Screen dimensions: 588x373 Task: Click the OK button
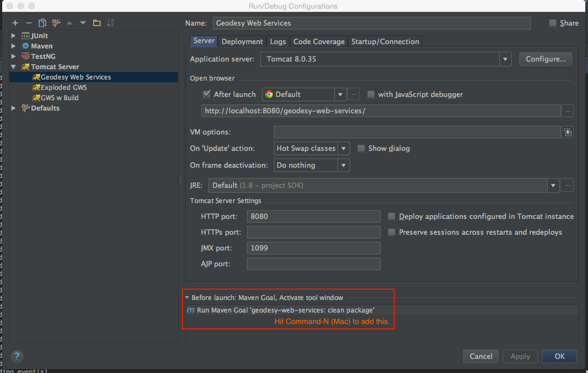tap(560, 356)
